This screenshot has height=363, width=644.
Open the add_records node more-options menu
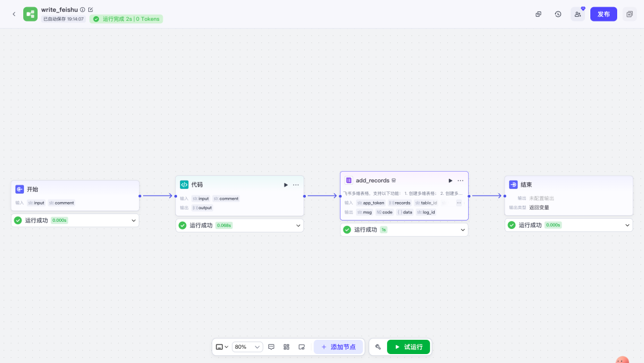460,181
